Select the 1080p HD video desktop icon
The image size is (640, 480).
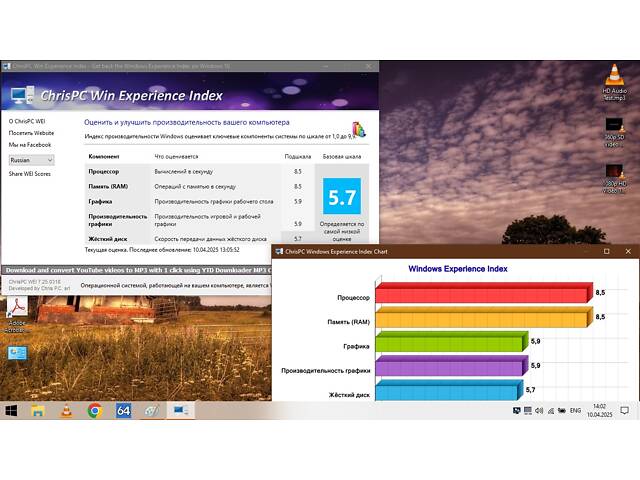point(614,179)
